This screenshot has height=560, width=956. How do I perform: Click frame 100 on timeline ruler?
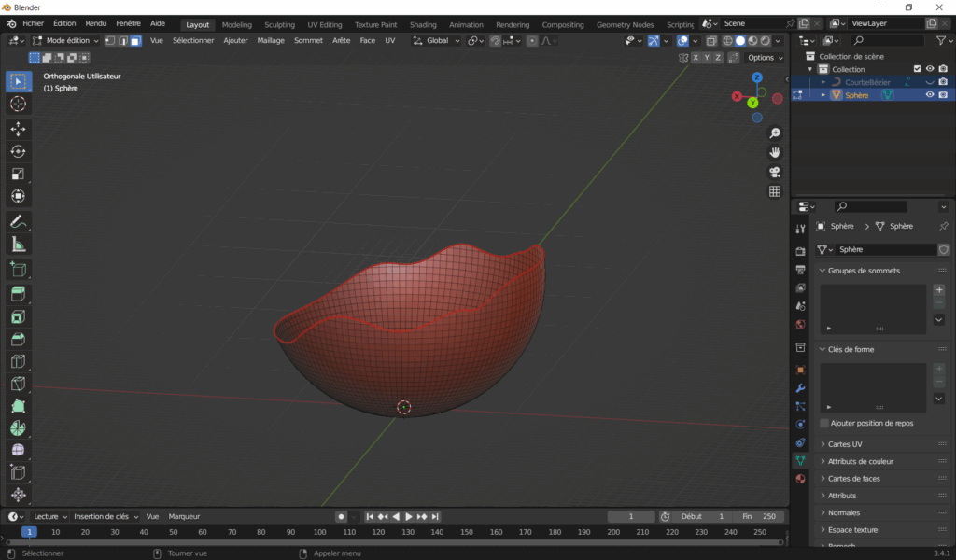[319, 532]
